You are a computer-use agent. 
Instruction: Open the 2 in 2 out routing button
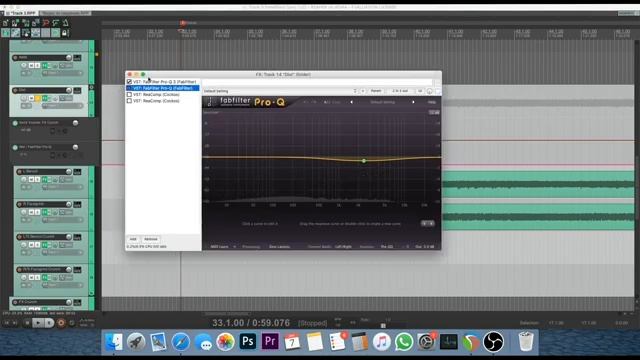pyautogui.click(x=400, y=91)
